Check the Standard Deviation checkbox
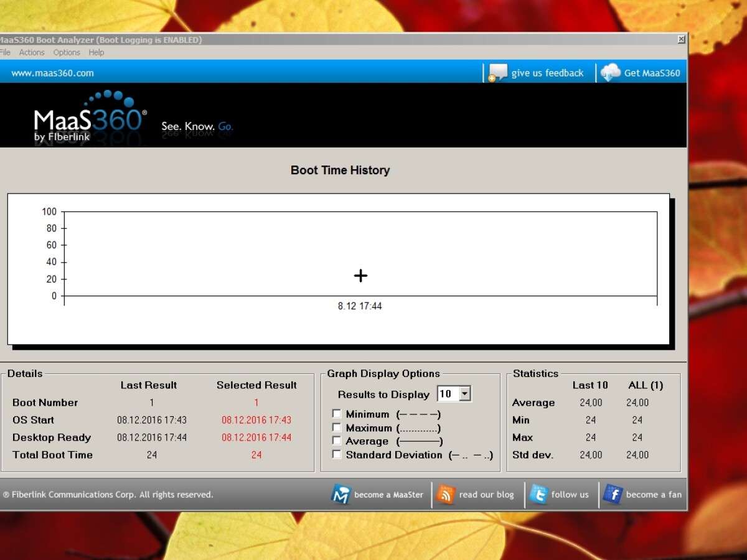Image resolution: width=747 pixels, height=560 pixels. (x=337, y=455)
